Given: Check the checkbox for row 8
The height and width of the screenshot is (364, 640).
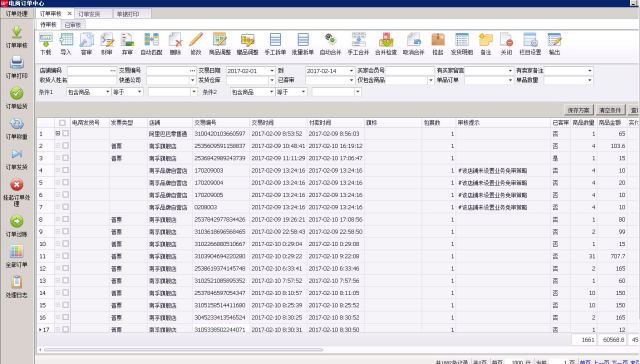Looking at the screenshot, I should [x=65, y=219].
